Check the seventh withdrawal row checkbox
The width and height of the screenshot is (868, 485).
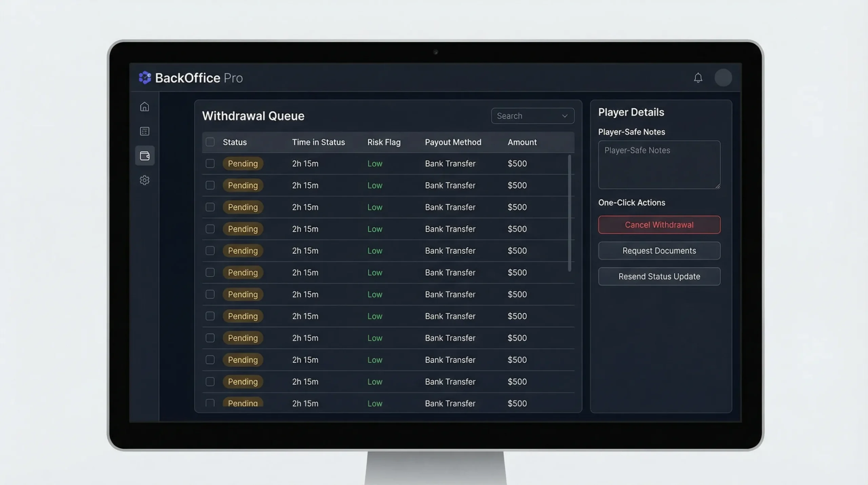point(210,294)
